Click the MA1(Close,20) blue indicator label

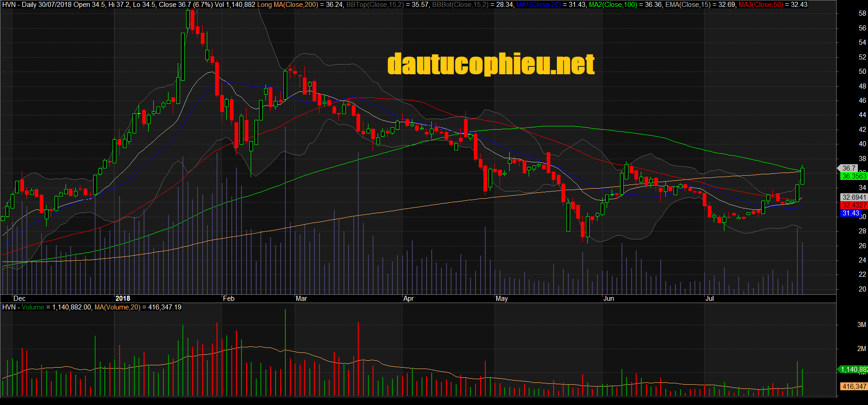tap(538, 5)
